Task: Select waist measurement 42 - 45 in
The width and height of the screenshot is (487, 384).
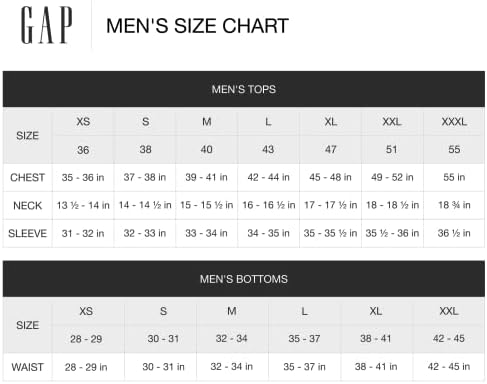Action: [449, 367]
